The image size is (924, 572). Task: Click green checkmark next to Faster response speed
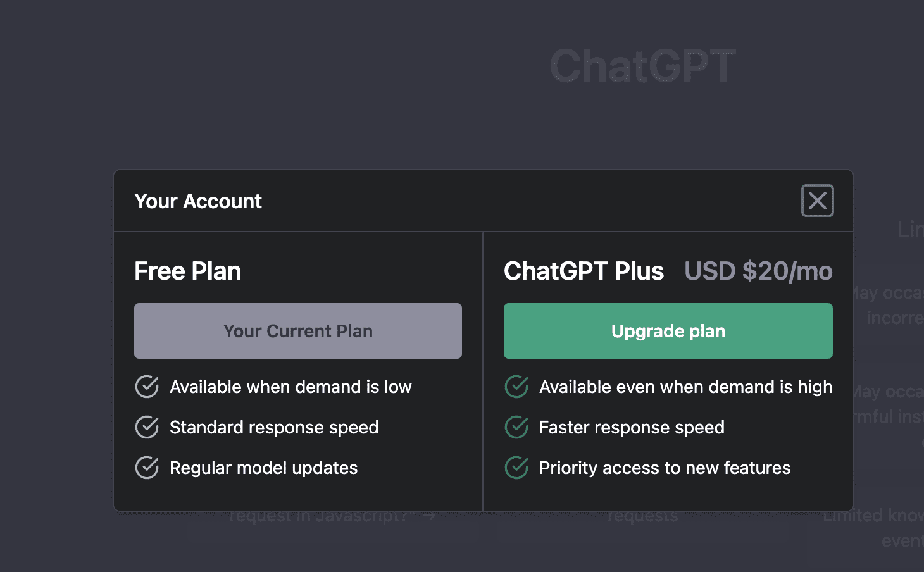click(x=516, y=427)
